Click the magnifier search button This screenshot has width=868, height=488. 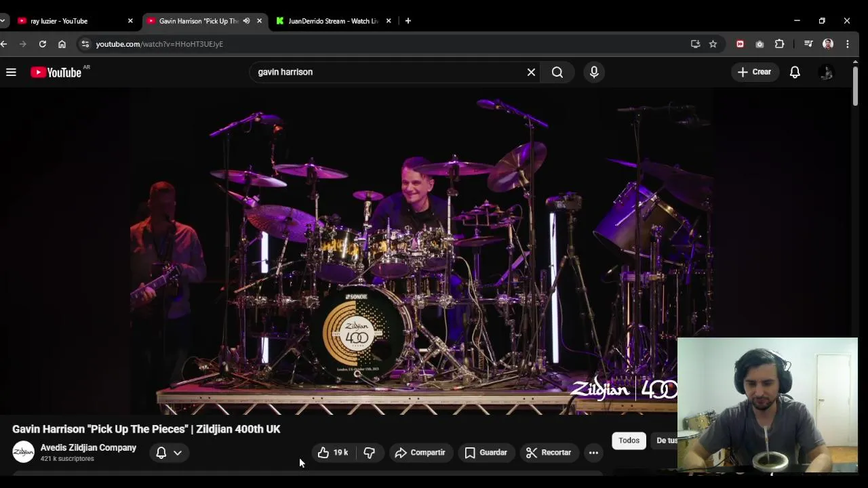tap(557, 72)
